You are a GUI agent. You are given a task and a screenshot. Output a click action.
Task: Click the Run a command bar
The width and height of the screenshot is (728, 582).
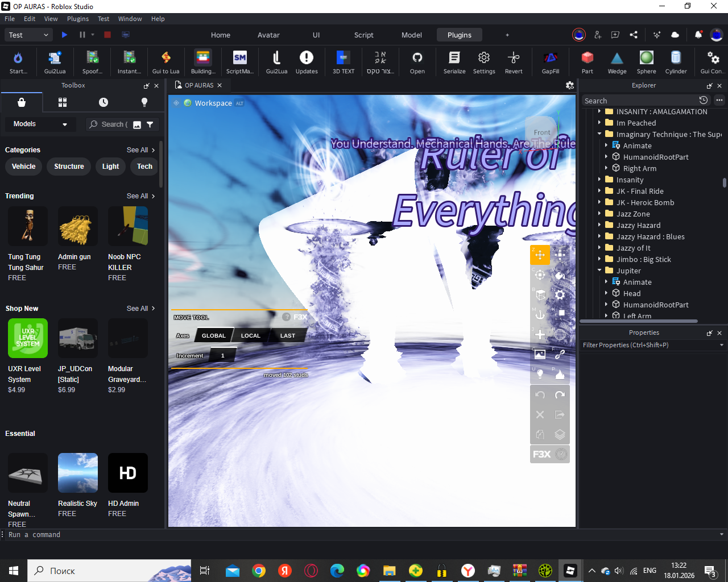point(364,535)
